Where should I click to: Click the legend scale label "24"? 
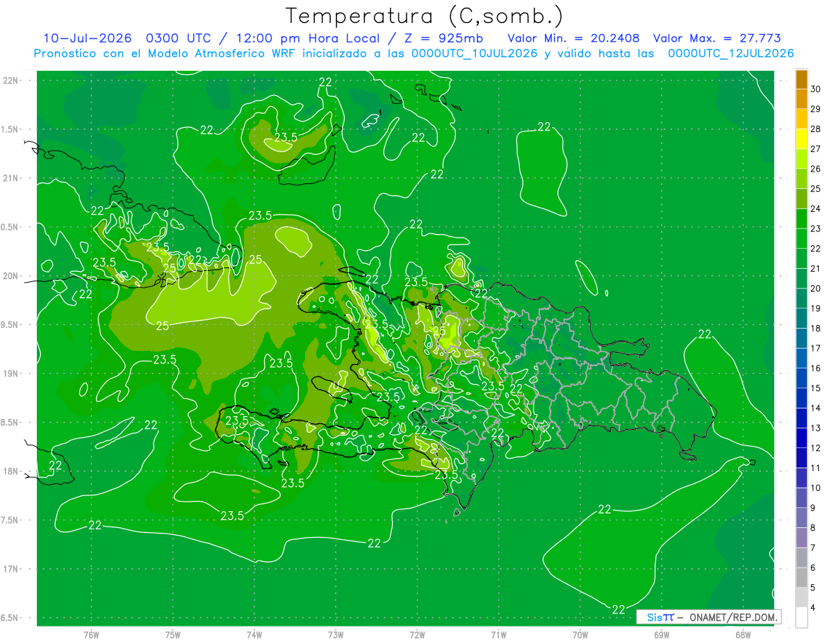coord(816,209)
